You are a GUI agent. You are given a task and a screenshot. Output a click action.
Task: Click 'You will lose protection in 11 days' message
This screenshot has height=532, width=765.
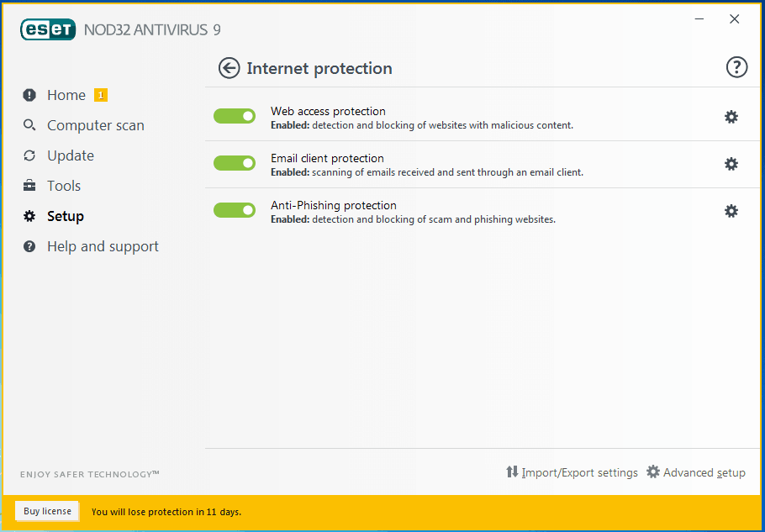coord(166,512)
